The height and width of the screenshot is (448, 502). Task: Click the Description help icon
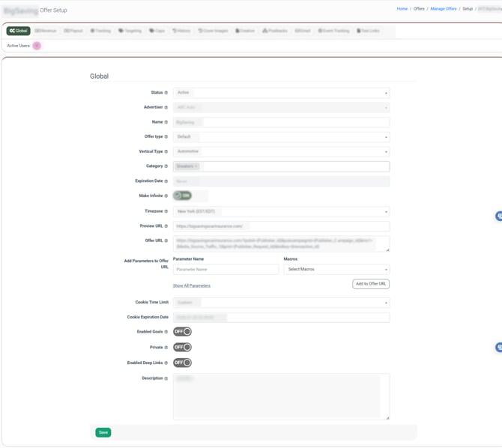tap(166, 378)
